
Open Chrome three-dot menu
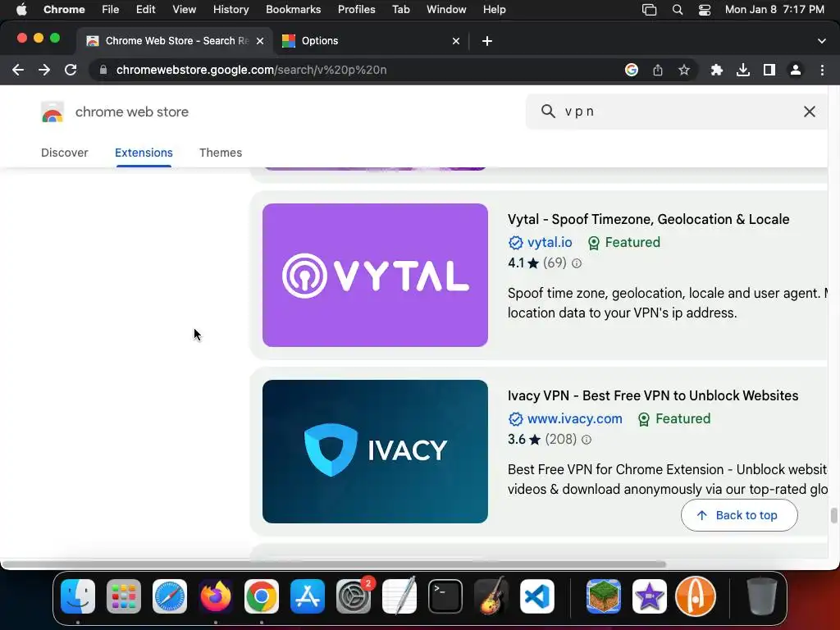click(x=822, y=71)
